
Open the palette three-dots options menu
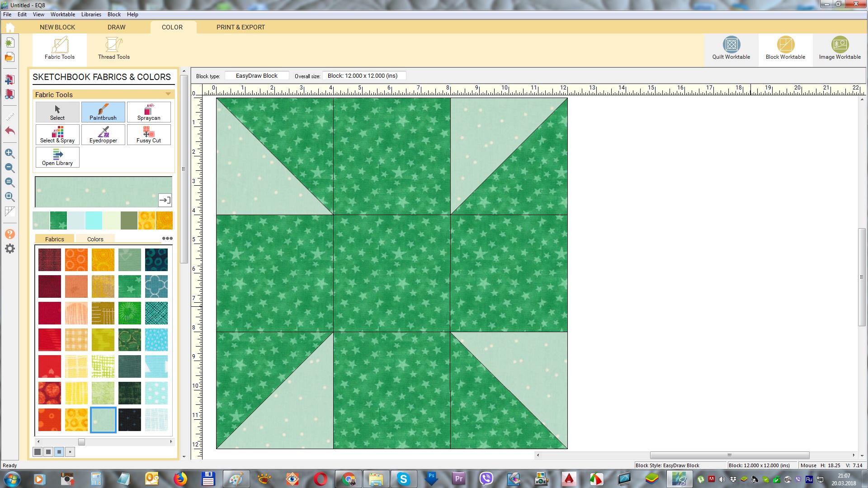tap(167, 238)
